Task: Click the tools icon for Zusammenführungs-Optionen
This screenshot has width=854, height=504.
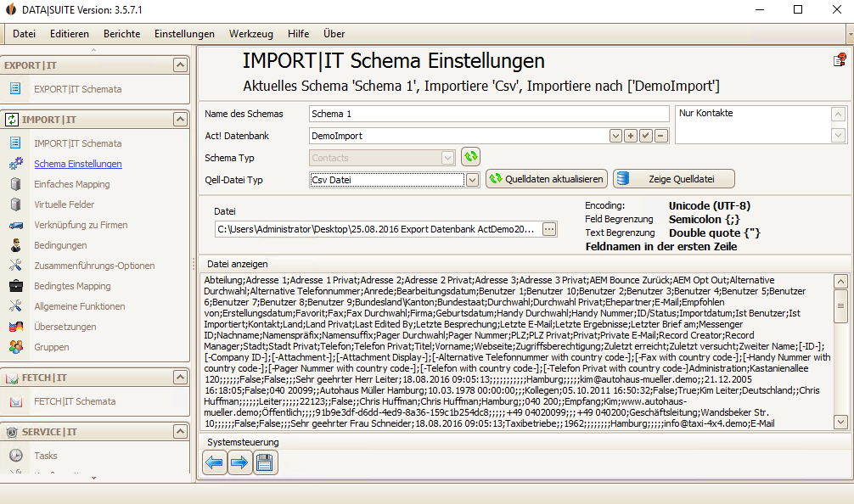Action: pyautogui.click(x=16, y=265)
